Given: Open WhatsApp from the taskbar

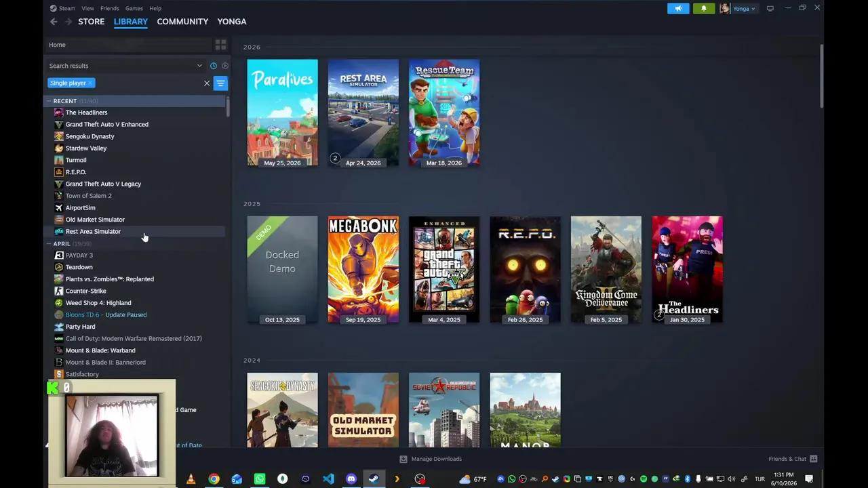Looking at the screenshot, I should click(260, 479).
